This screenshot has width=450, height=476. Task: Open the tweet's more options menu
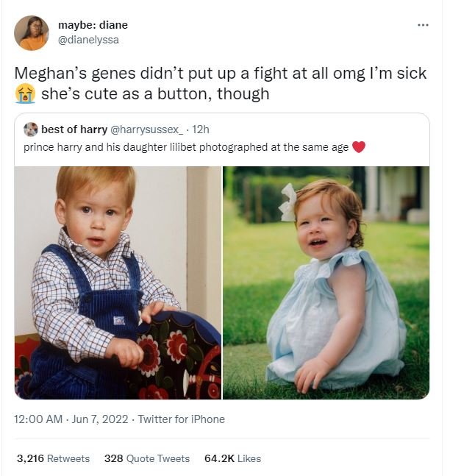(x=422, y=25)
